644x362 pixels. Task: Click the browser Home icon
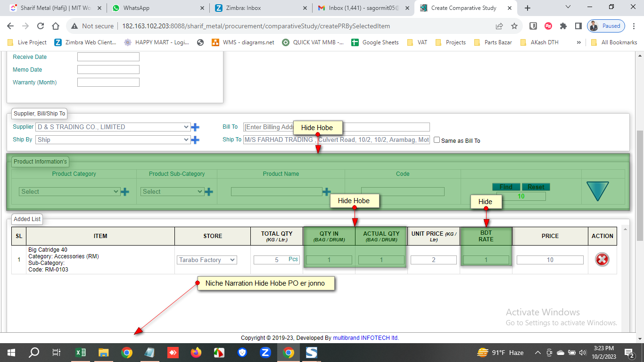[x=56, y=26]
